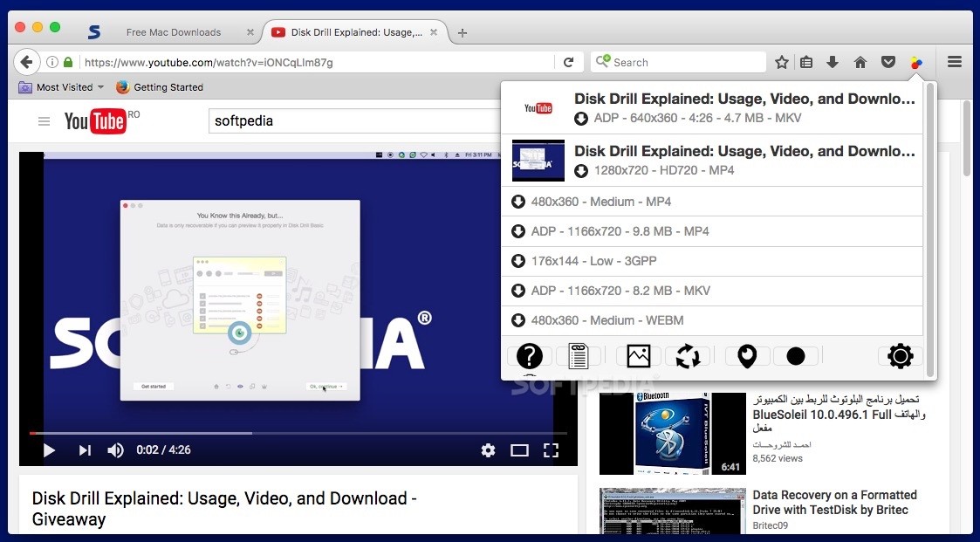This screenshot has height=542, width=980.
Task: Click the YouTube hamburger menu icon
Action: click(x=44, y=121)
